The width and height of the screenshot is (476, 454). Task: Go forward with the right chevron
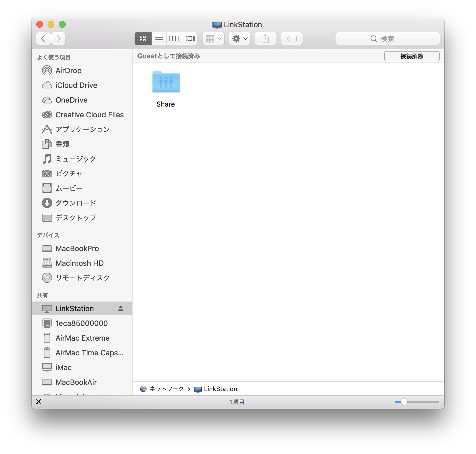pos(58,39)
